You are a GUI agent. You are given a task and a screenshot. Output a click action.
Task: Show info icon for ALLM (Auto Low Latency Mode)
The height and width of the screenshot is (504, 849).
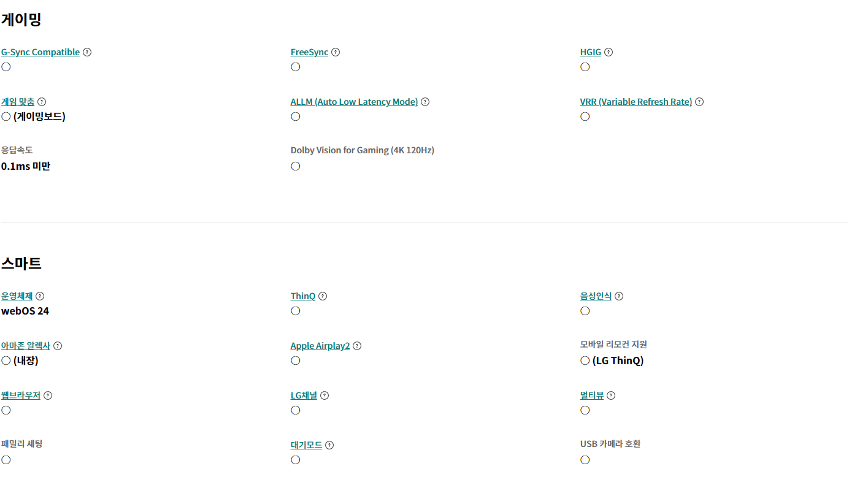coord(425,102)
